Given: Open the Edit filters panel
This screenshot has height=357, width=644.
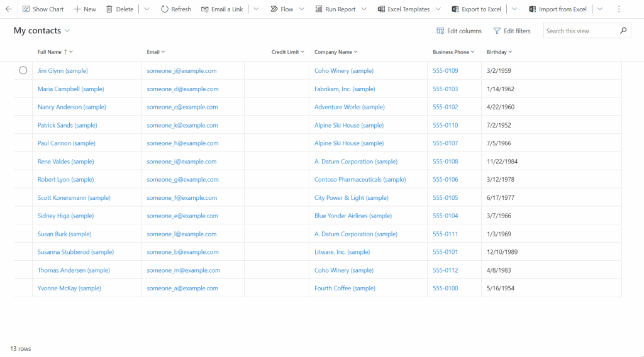Looking at the screenshot, I should point(511,31).
